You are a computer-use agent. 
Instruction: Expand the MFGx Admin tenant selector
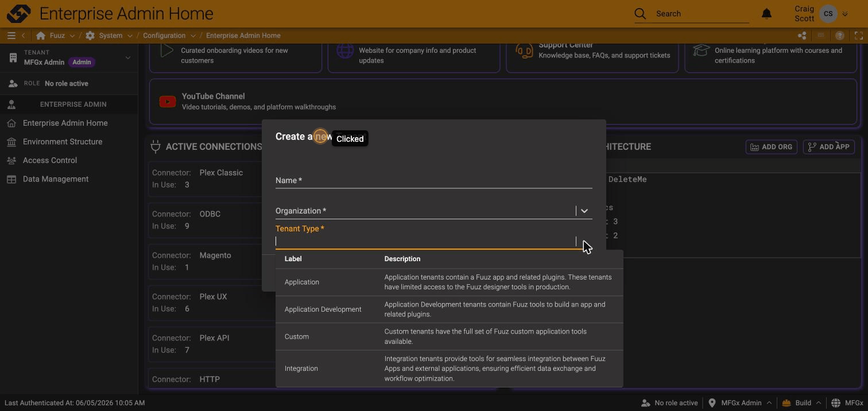point(127,57)
